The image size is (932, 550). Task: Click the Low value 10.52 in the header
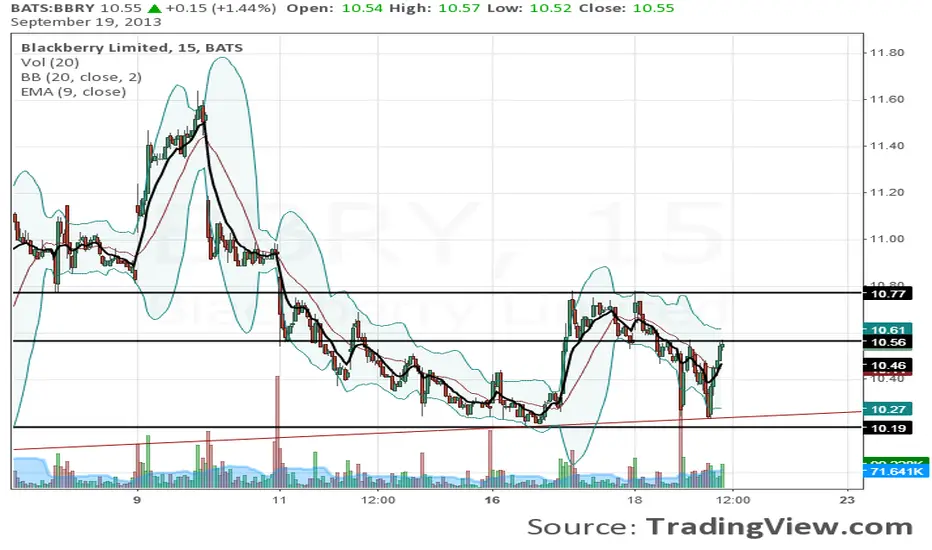coord(551,8)
